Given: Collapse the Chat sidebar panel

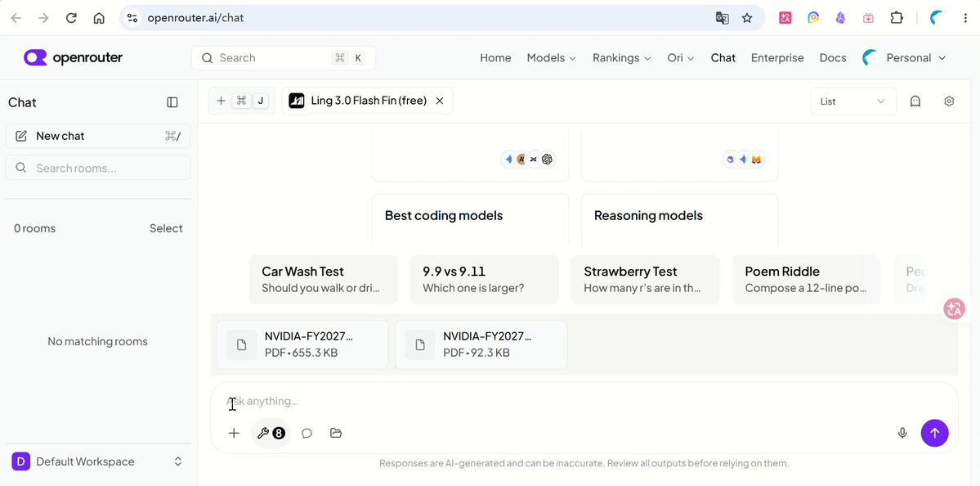Looking at the screenshot, I should click(172, 102).
